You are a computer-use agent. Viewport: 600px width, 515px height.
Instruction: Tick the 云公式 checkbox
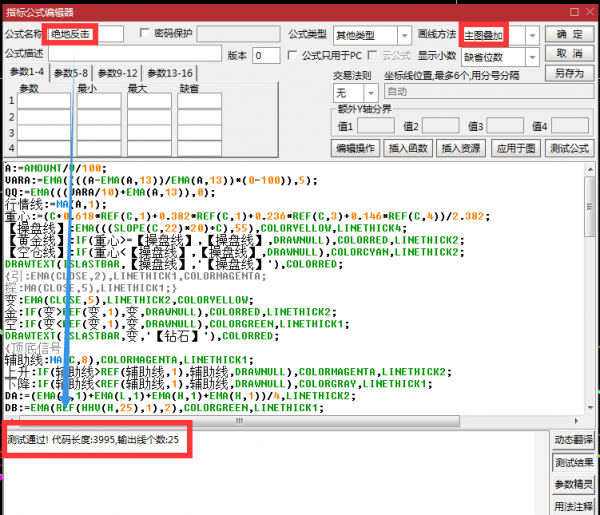373,55
